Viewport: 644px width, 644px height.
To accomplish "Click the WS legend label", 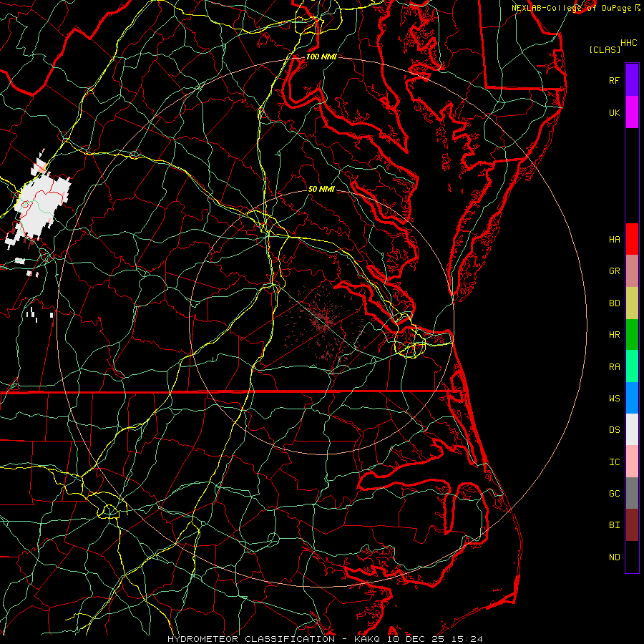I will pos(614,398).
